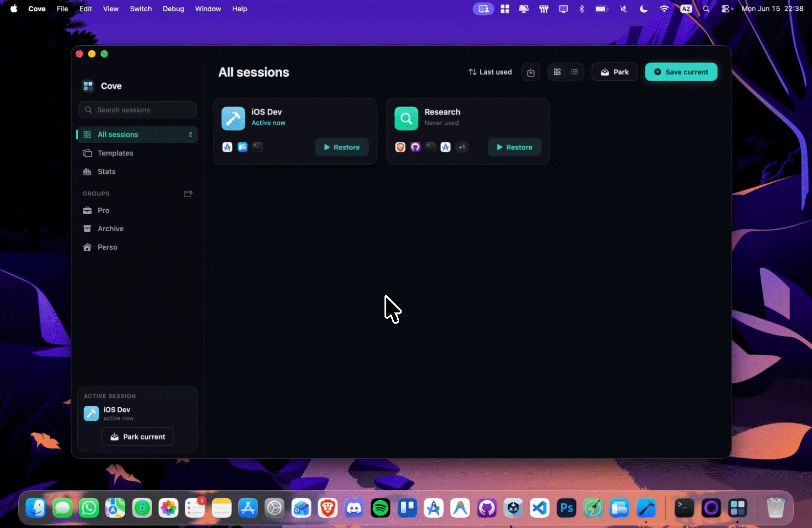Image resolution: width=812 pixels, height=528 pixels.
Task: Click the Xcode app icon in iOS Dev card
Action: click(x=227, y=147)
